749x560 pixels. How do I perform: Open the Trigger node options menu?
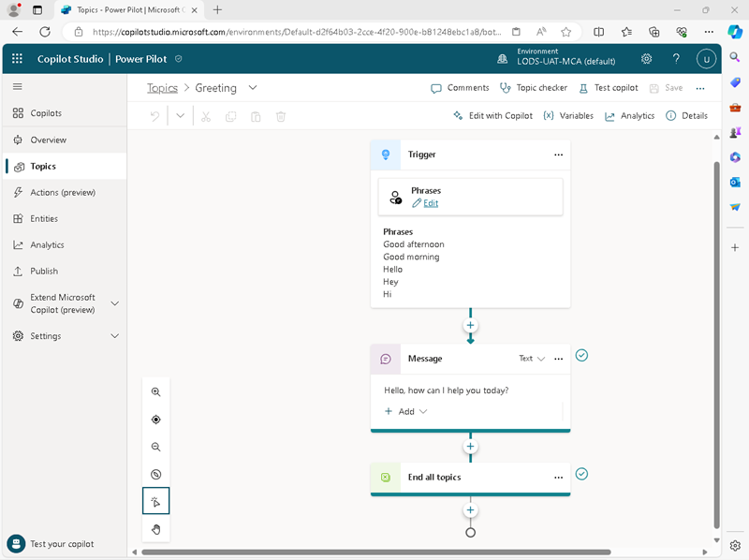click(558, 155)
